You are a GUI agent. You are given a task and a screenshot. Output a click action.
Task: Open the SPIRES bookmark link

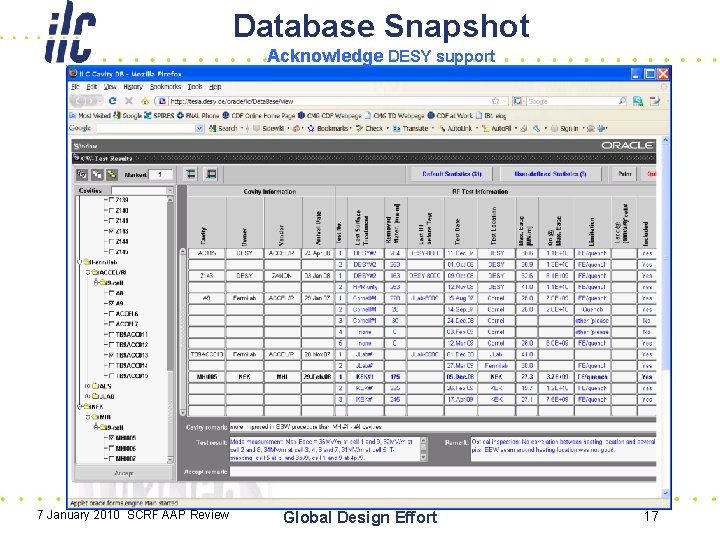(x=159, y=115)
